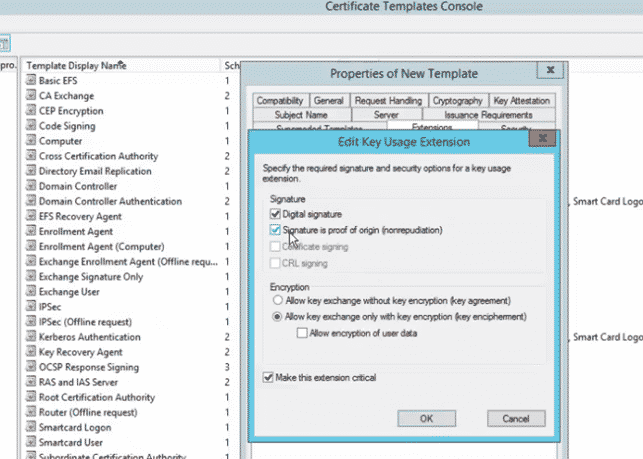Screen dimensions: 643x459
Task: Select the Kerberos Authentication template name
Action: [90, 337]
